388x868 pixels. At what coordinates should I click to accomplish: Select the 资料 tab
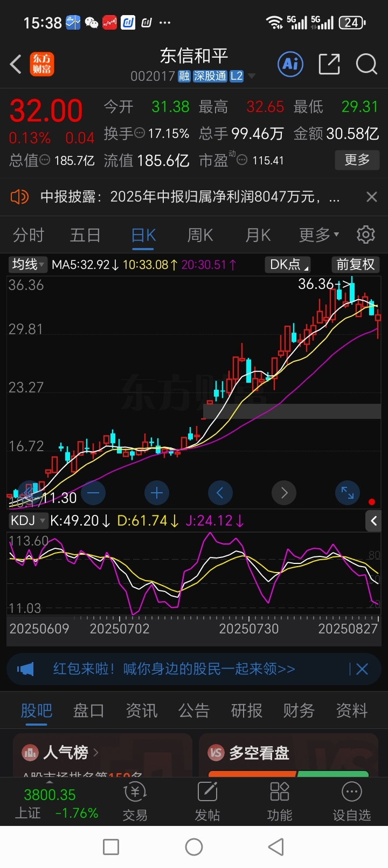point(351,711)
